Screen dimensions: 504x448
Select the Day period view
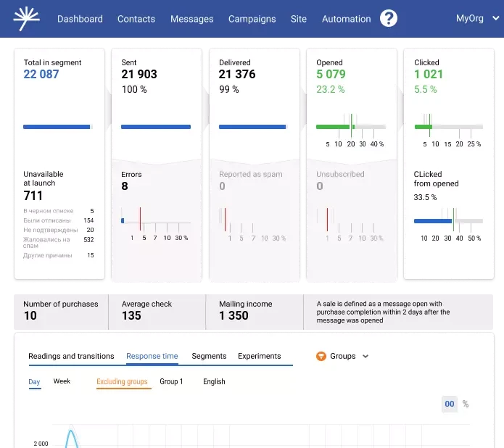tap(34, 381)
